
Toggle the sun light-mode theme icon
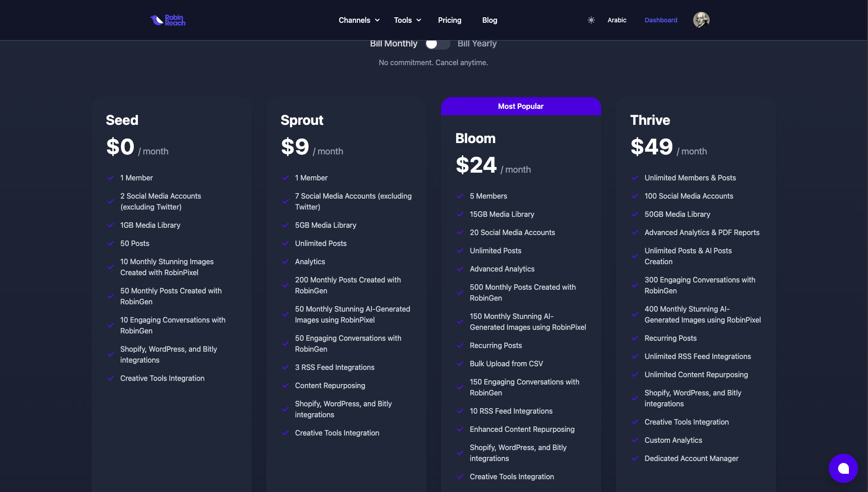tap(591, 20)
